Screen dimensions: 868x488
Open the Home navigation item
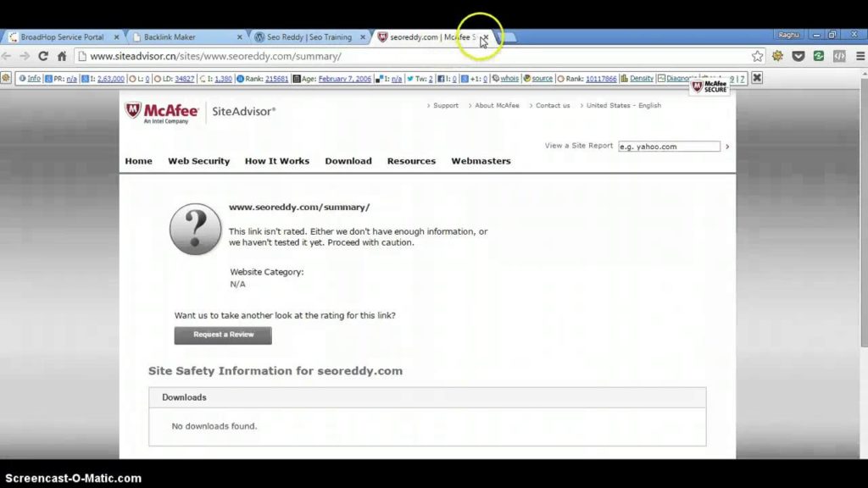(138, 161)
